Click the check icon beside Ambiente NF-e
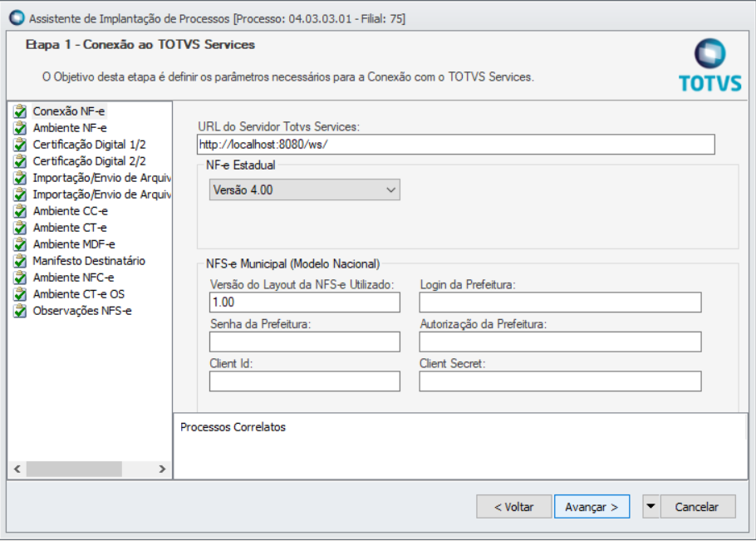This screenshot has width=756, height=541. 20,128
